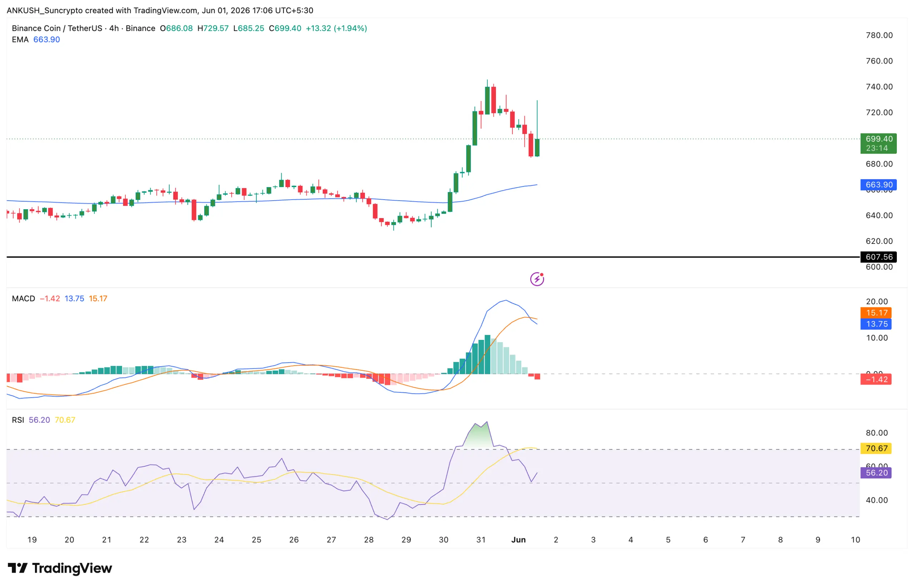914x588 pixels.
Task: Click the yellow 70.67 RSI average tag
Action: (x=876, y=448)
